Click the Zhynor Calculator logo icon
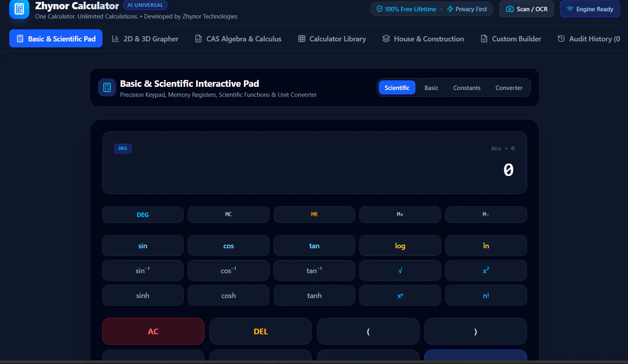The image size is (628, 364). click(19, 9)
